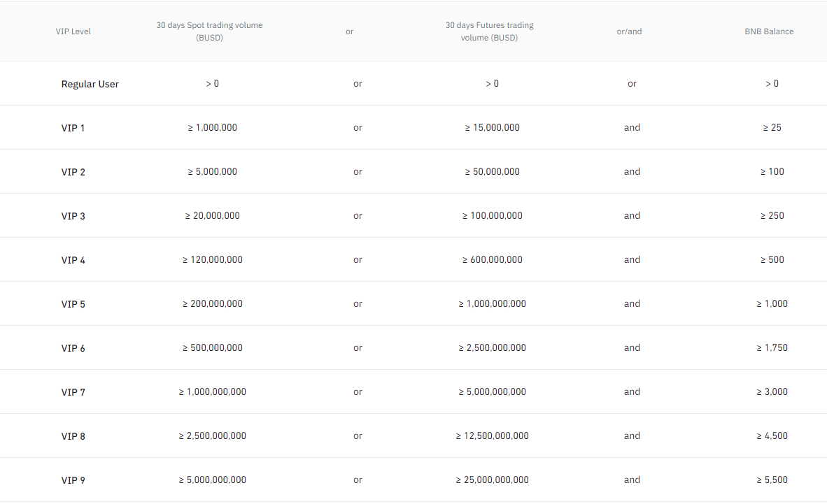Click the "VIP 1" row label
The image size is (827, 504).
tap(73, 128)
